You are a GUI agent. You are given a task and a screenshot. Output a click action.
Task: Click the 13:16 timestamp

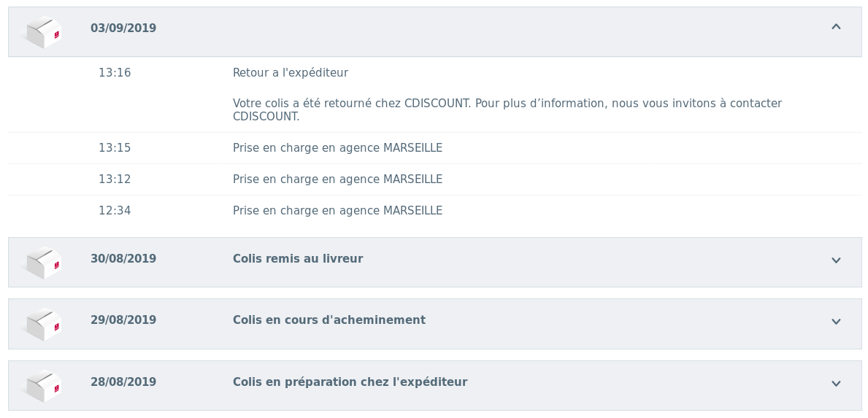coord(115,73)
